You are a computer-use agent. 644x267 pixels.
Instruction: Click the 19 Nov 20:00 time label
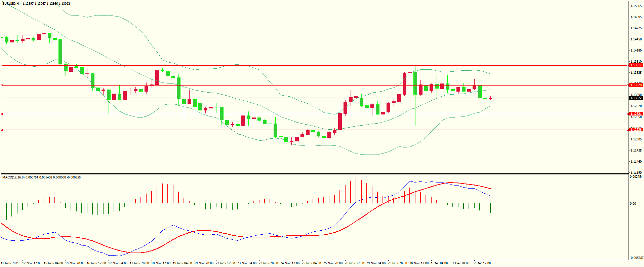[x=204, y=263]
